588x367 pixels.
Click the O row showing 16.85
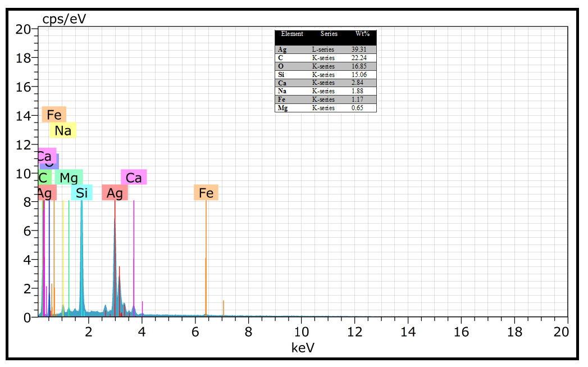326,66
